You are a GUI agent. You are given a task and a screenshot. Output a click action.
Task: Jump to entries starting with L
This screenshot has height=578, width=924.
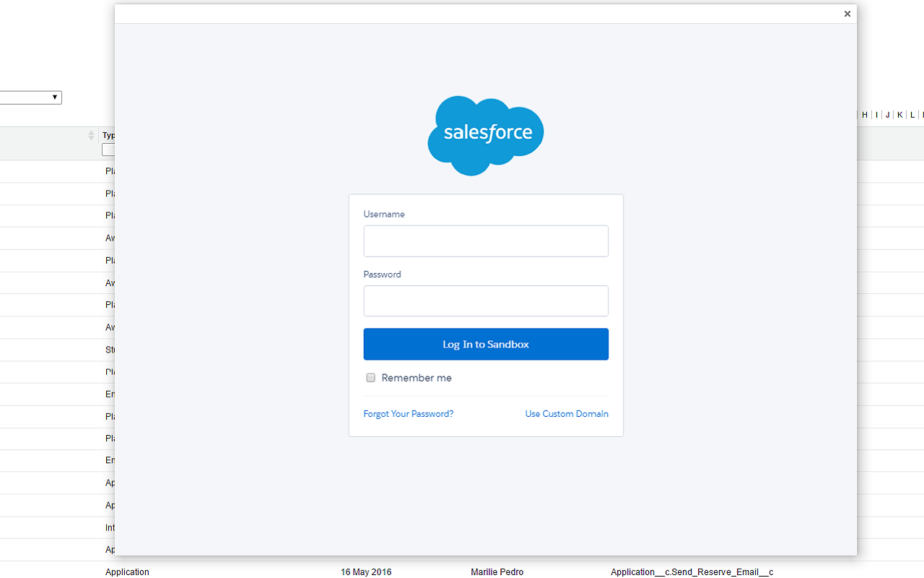coord(911,115)
